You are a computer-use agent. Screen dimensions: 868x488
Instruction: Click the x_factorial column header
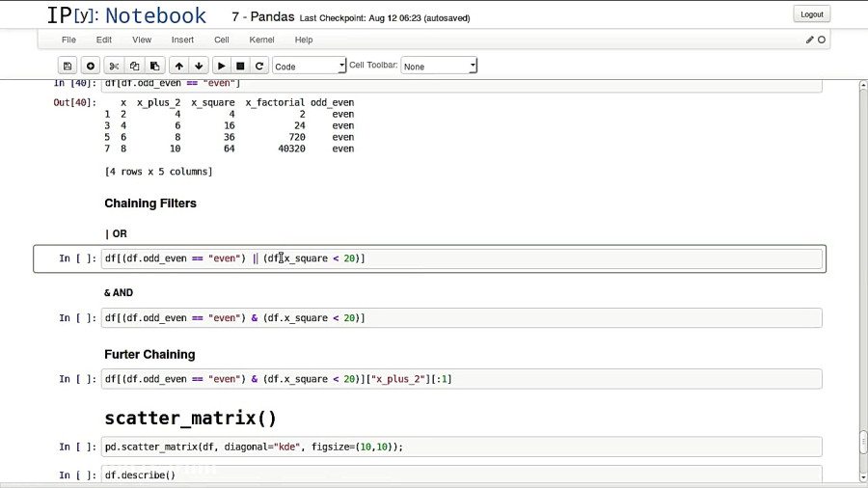click(x=275, y=102)
